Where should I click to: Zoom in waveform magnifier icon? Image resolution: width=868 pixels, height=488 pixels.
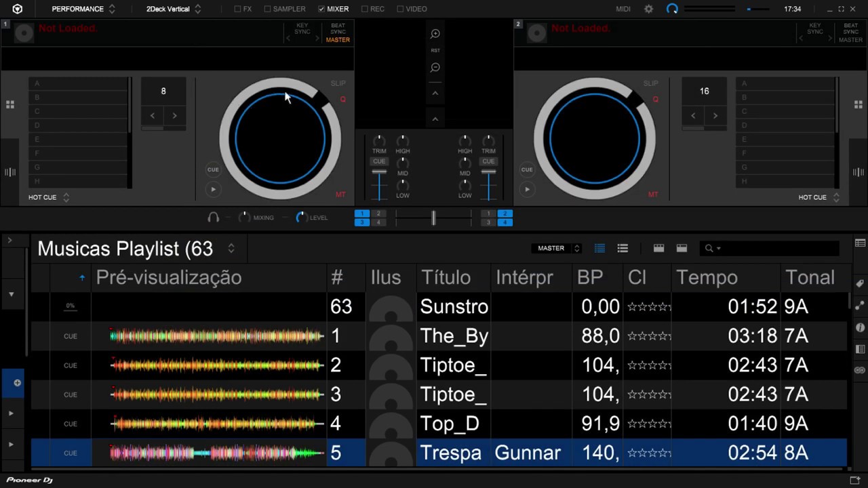pyautogui.click(x=435, y=34)
